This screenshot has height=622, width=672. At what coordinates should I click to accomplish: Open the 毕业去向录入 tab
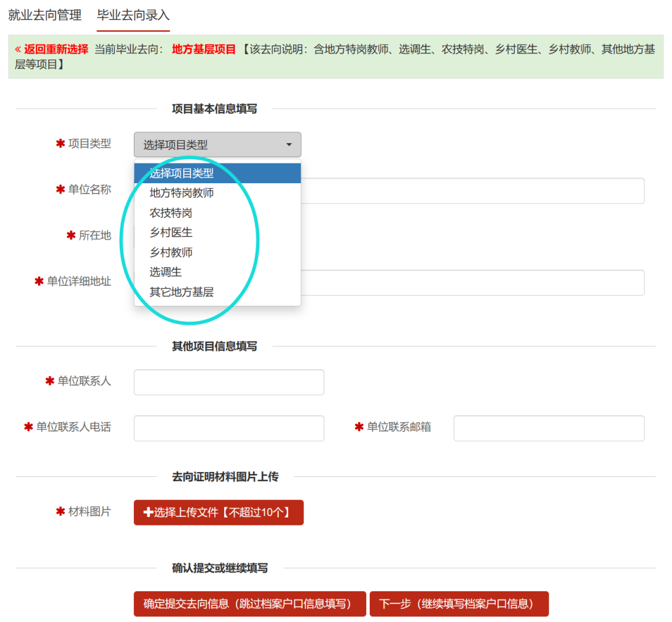(x=133, y=15)
